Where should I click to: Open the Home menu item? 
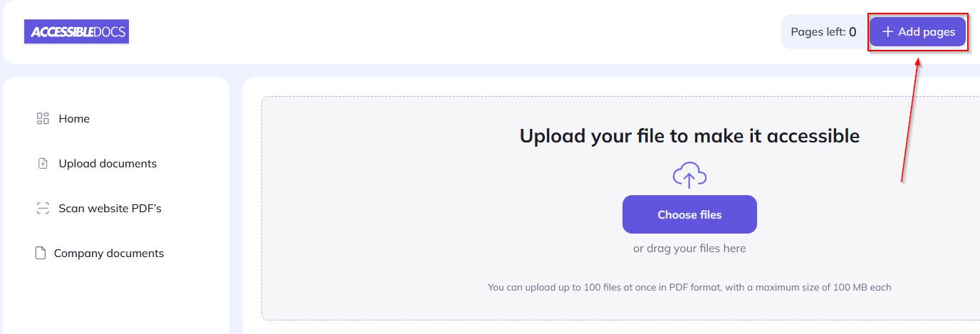tap(74, 119)
